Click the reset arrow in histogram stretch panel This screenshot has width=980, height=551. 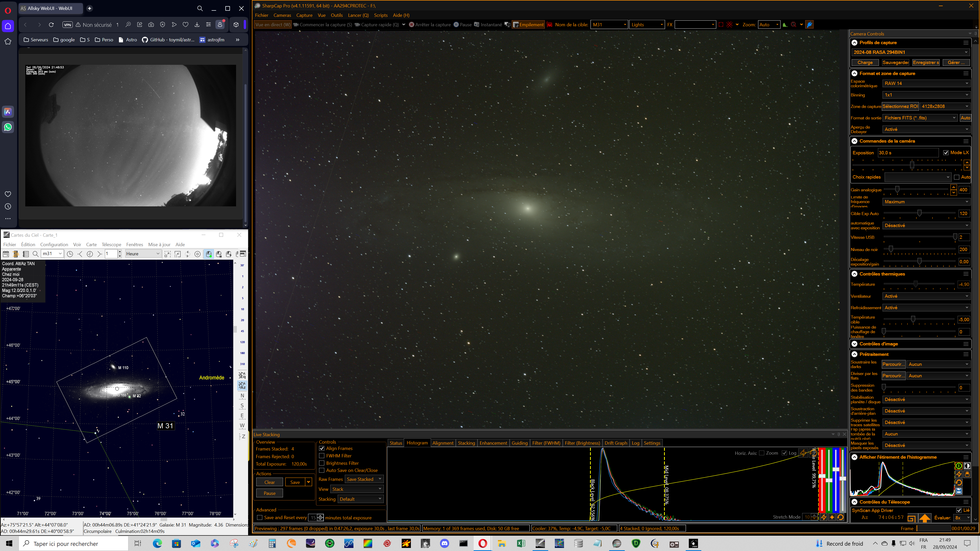point(959,483)
